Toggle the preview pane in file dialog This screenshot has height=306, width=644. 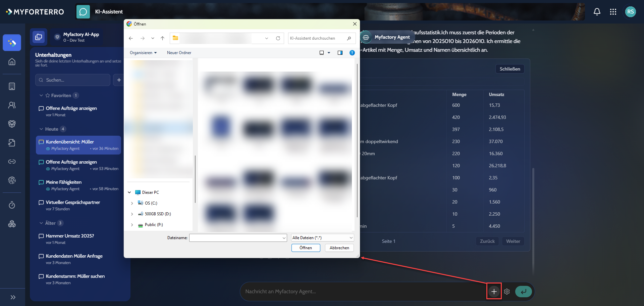pos(340,53)
